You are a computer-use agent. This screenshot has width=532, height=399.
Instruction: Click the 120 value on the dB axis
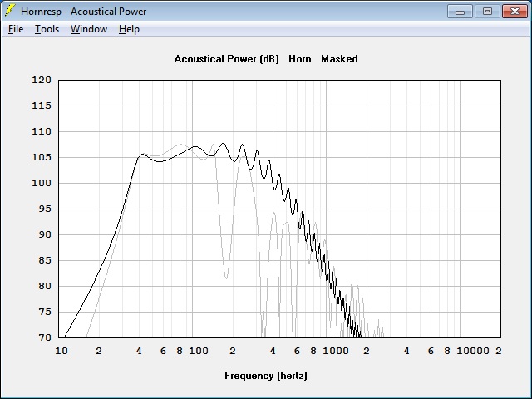[x=42, y=80]
